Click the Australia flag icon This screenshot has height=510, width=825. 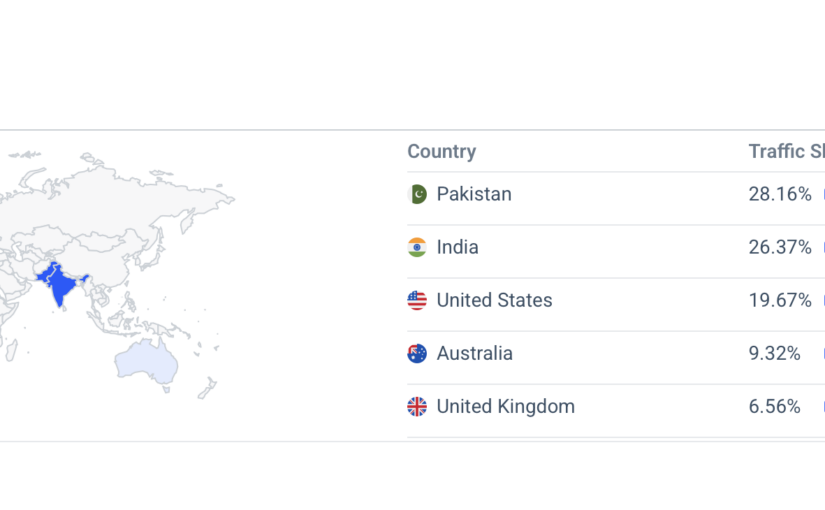417,353
